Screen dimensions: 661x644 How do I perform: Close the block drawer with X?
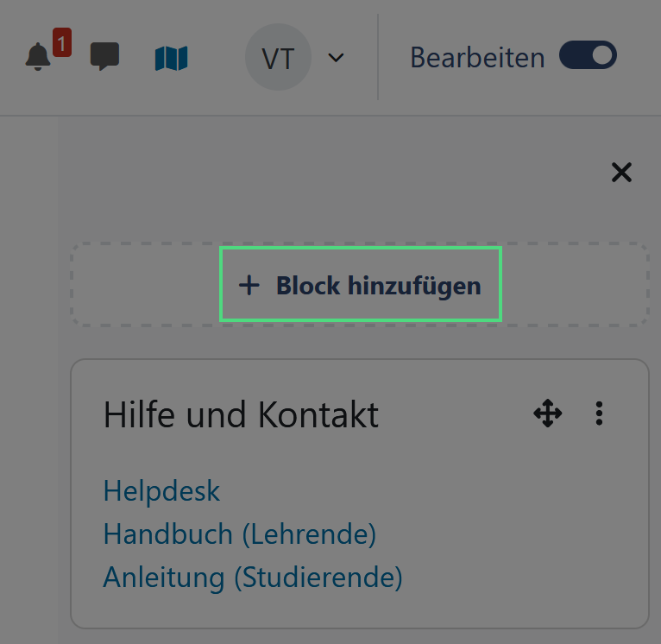click(621, 172)
